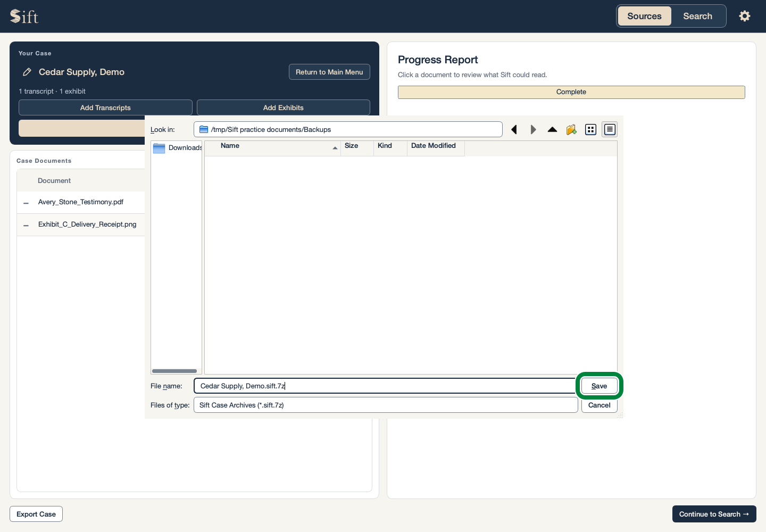
Task: Select Exhibit_C_Delivery_Receipt.png document row
Action: coord(81,225)
